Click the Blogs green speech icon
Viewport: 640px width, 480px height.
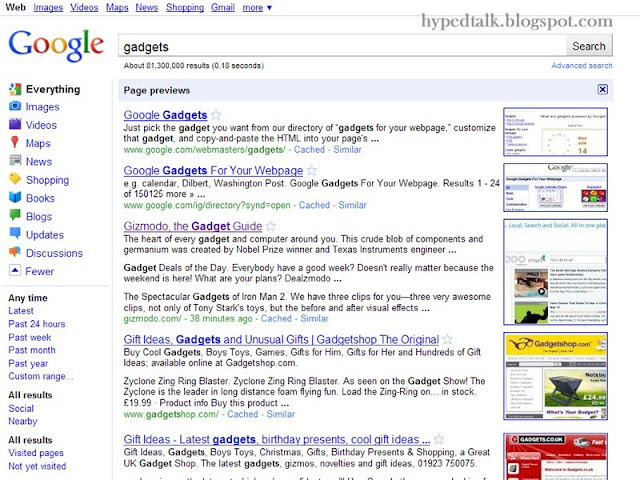tap(15, 215)
